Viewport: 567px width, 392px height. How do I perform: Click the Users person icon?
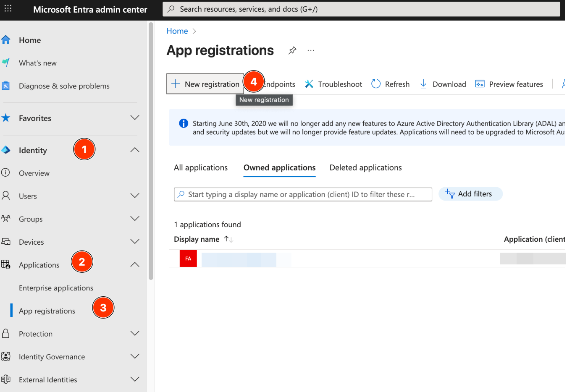[6, 196]
